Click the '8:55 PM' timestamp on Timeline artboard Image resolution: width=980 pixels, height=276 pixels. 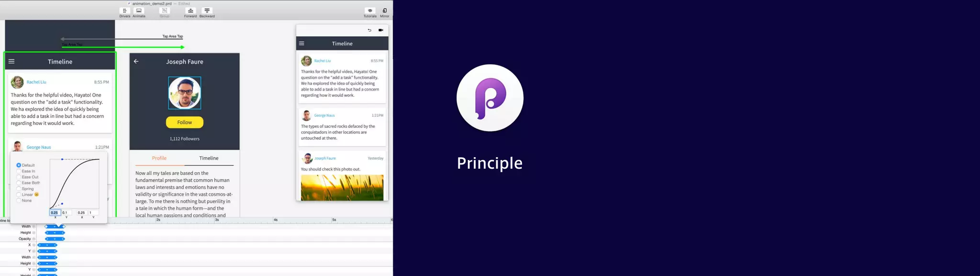pos(101,82)
